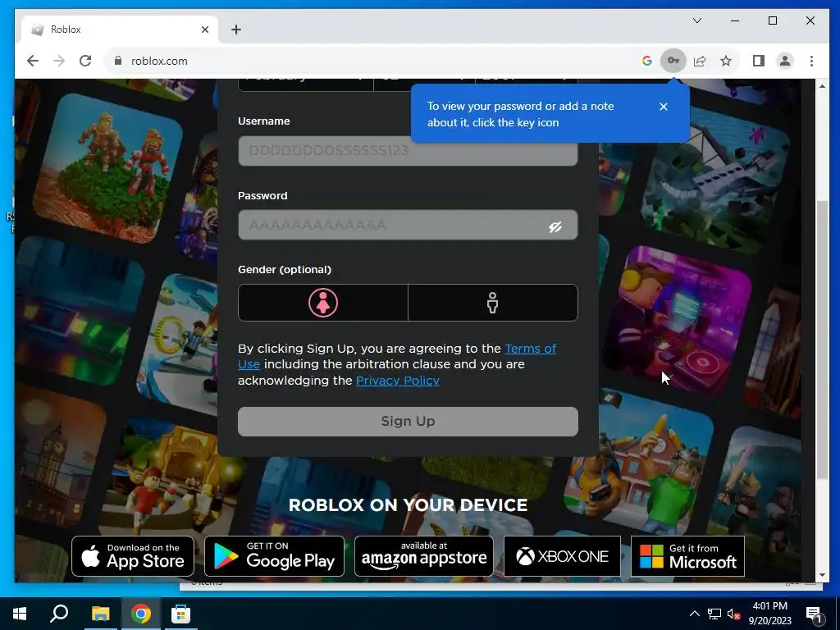Click the muted volume tray icon
The width and height of the screenshot is (840, 630).
733,614
